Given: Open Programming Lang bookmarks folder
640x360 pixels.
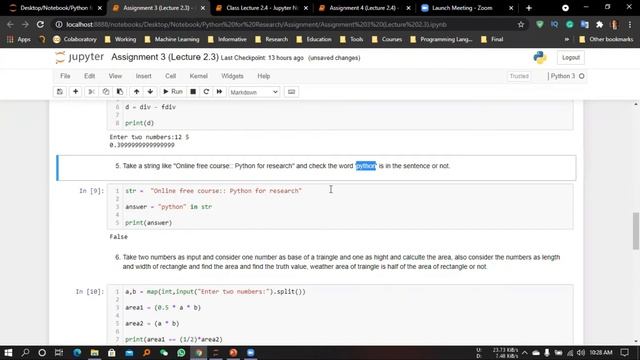Looking at the screenshot, I should [441, 40].
